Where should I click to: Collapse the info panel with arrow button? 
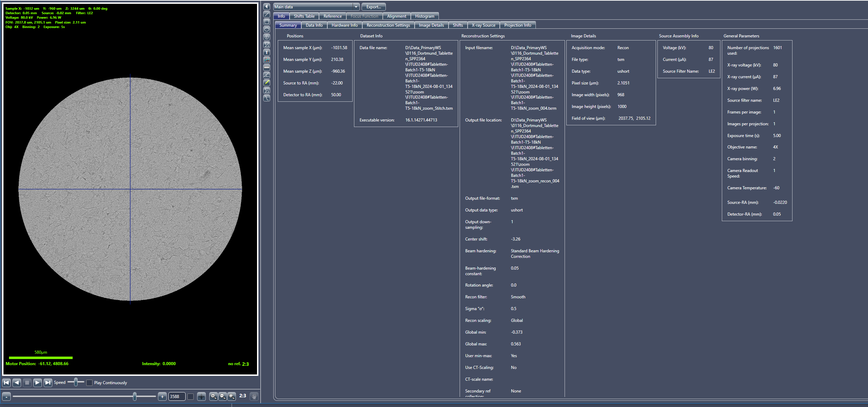[x=267, y=7]
